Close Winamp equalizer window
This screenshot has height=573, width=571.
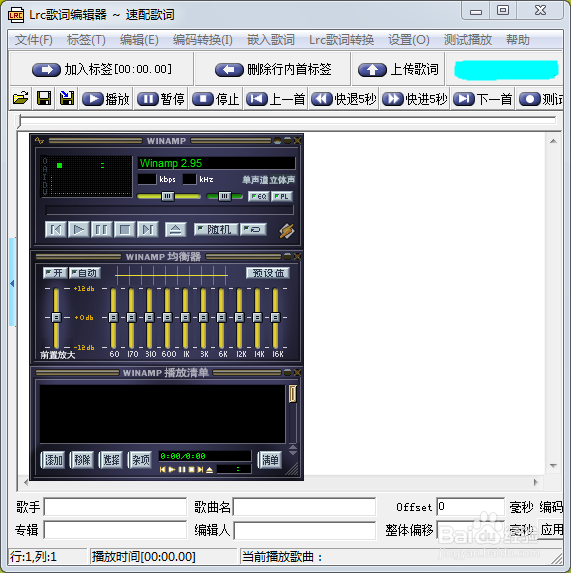(x=297, y=256)
